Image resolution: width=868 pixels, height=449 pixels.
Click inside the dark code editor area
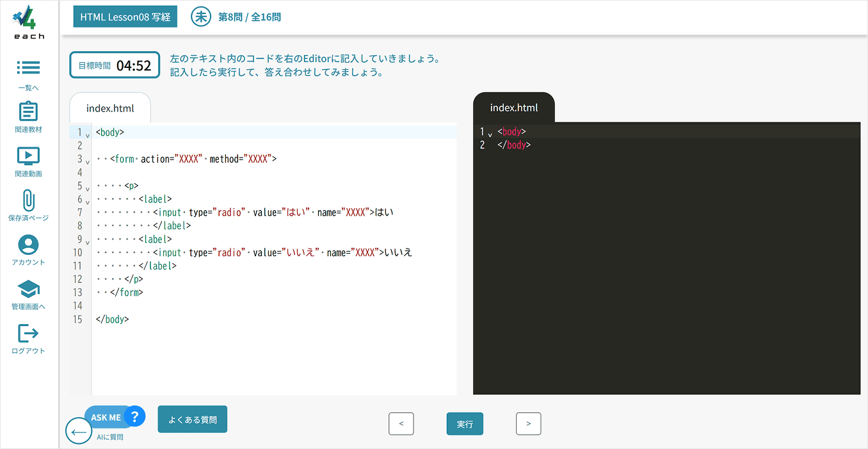click(666, 258)
